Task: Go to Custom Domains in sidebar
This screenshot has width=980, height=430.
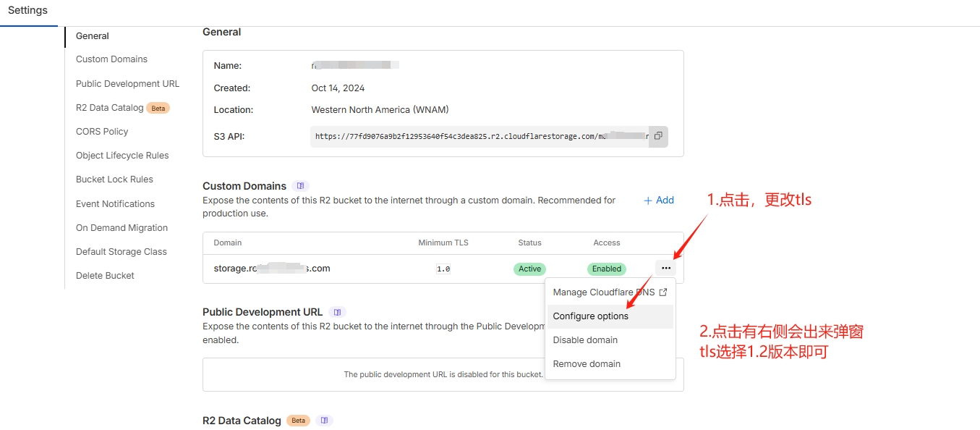Action: pyautogui.click(x=111, y=59)
